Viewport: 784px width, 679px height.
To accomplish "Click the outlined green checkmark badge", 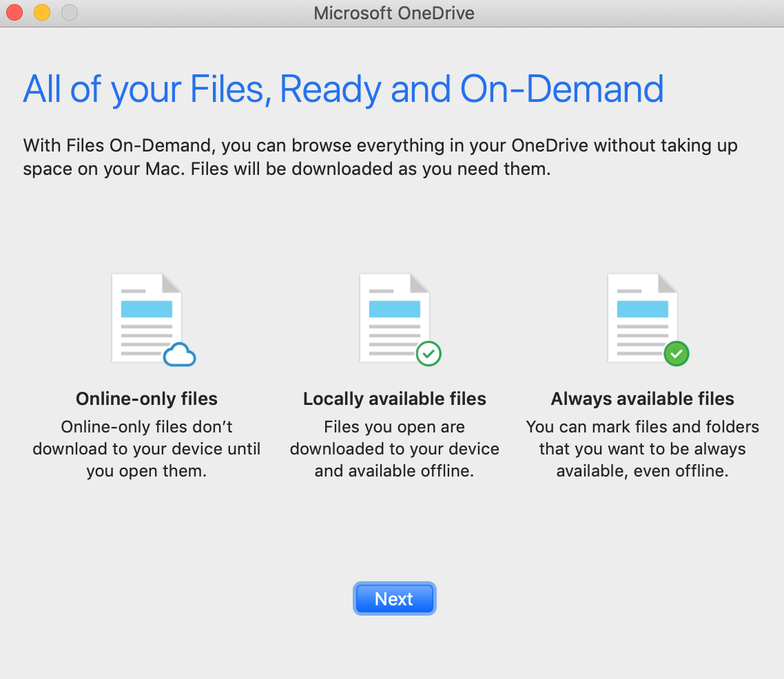I will [x=429, y=354].
